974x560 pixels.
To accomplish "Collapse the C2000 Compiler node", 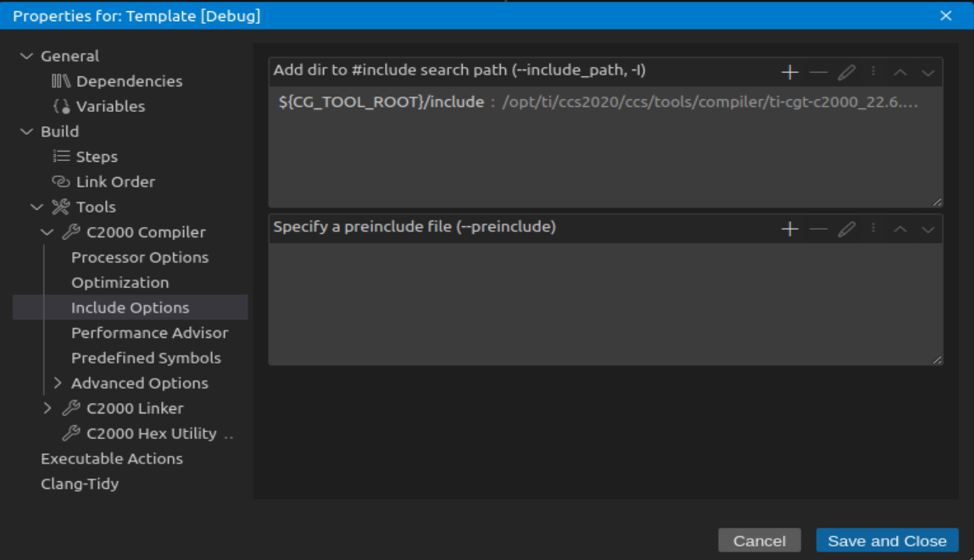I will (x=47, y=231).
